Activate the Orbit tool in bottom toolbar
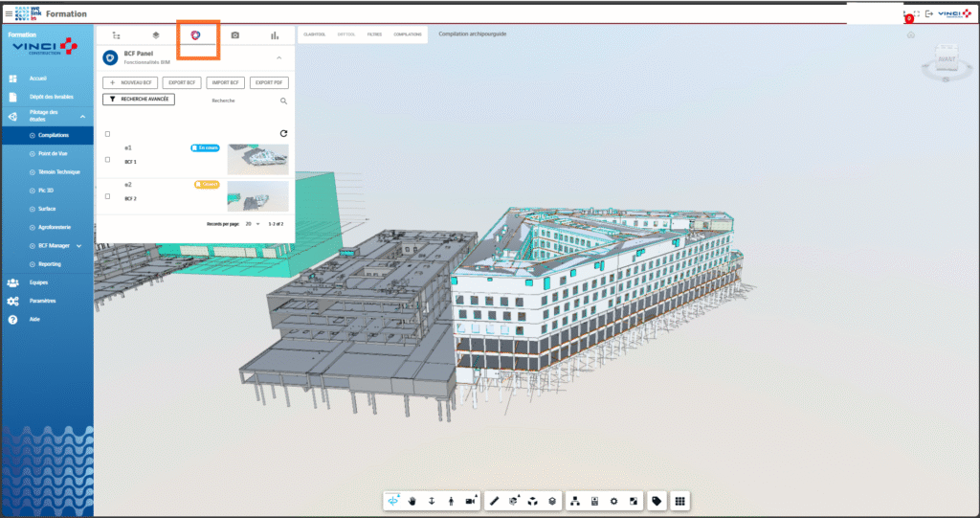980x518 pixels. (x=394, y=501)
